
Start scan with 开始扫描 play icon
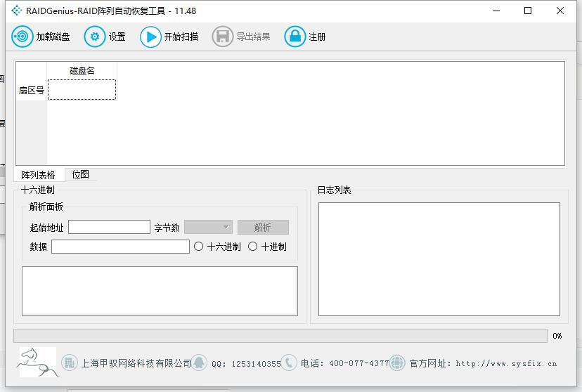[x=150, y=37]
